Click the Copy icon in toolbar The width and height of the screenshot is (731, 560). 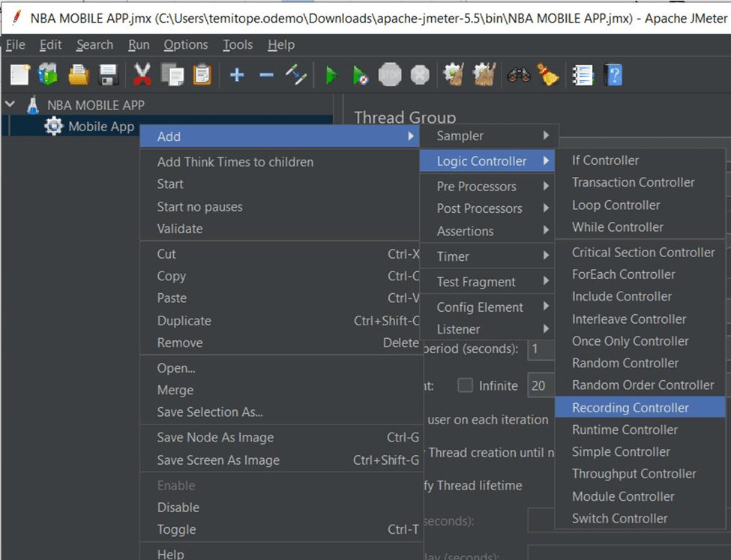tap(172, 75)
